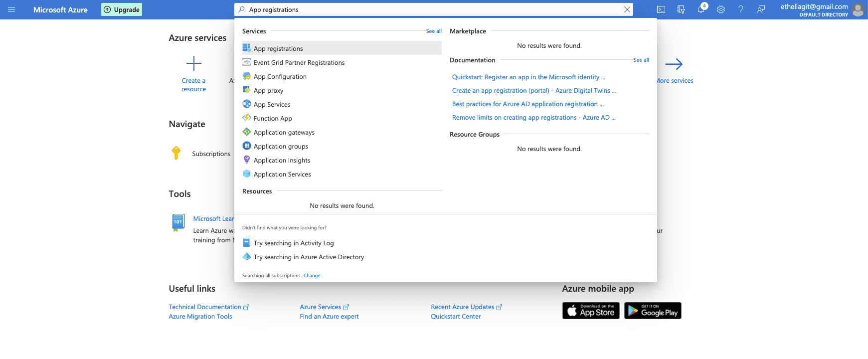Image resolution: width=868 pixels, height=359 pixels.
Task: Click Change subscriptions search scope link
Action: [312, 275]
